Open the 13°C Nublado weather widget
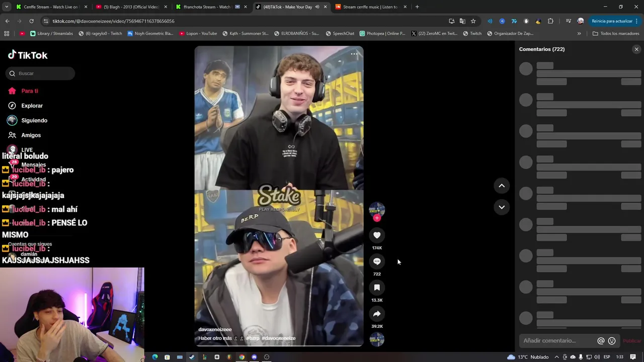This screenshot has height=362, width=644. pos(528,357)
